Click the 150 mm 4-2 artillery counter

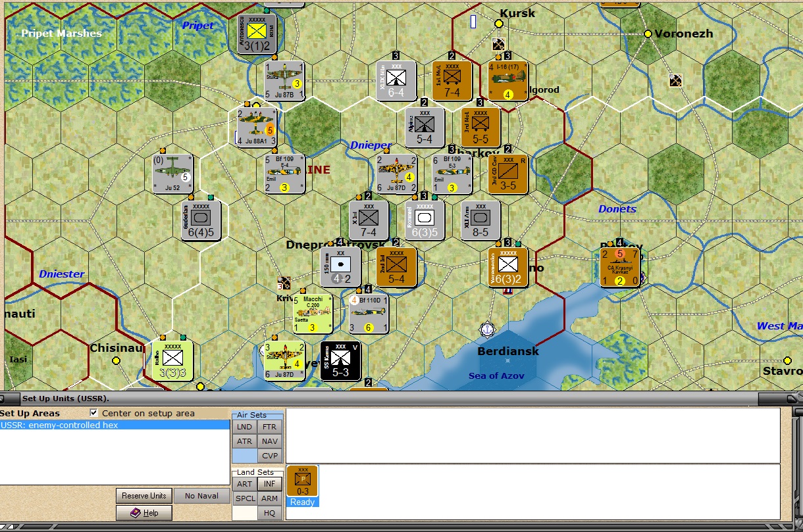pos(340,266)
